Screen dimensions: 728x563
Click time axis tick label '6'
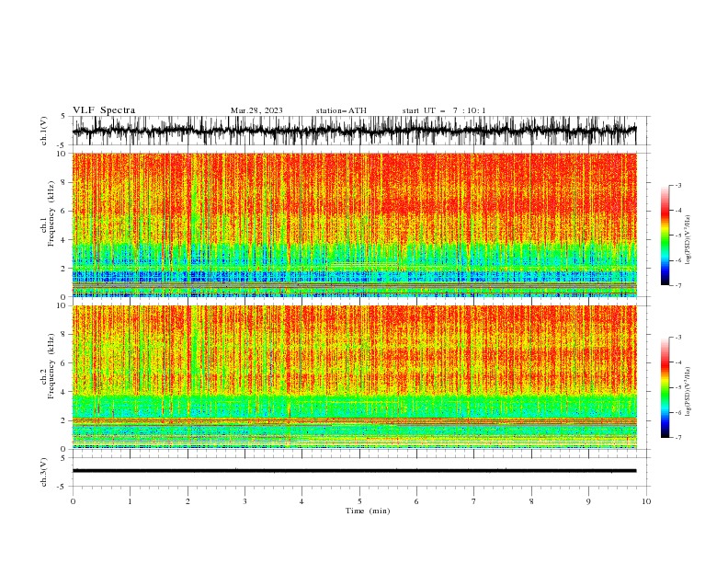click(416, 501)
